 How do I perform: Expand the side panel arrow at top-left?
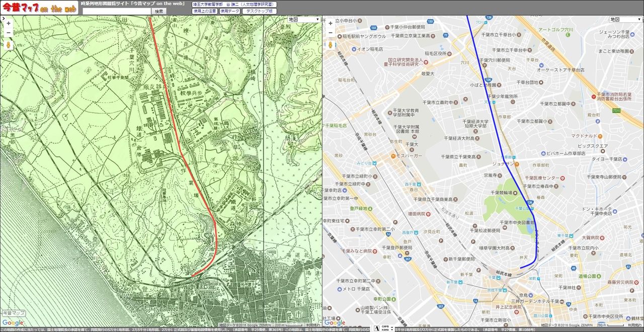tap(3, 20)
